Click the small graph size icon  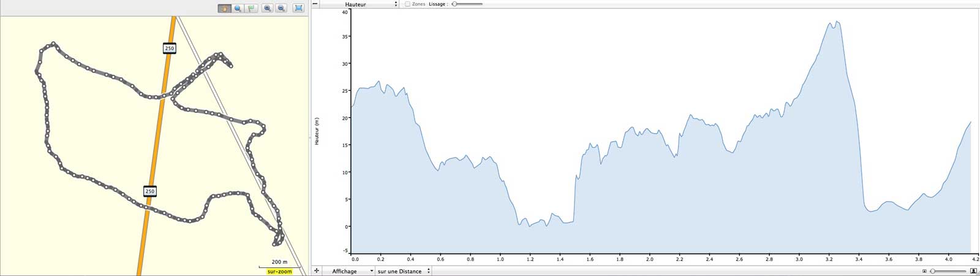point(924,271)
